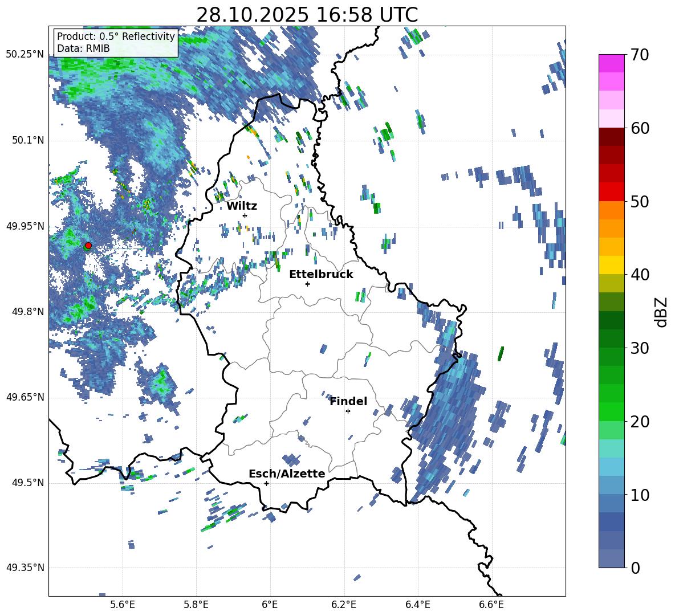Click the 49.8°N latitude label
The width and height of the screenshot is (675, 616).
click(x=27, y=311)
